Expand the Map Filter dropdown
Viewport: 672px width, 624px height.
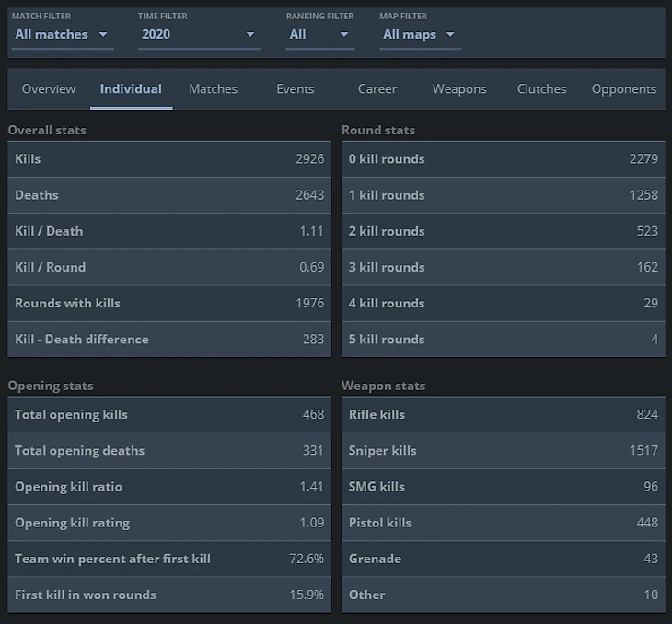(x=420, y=35)
